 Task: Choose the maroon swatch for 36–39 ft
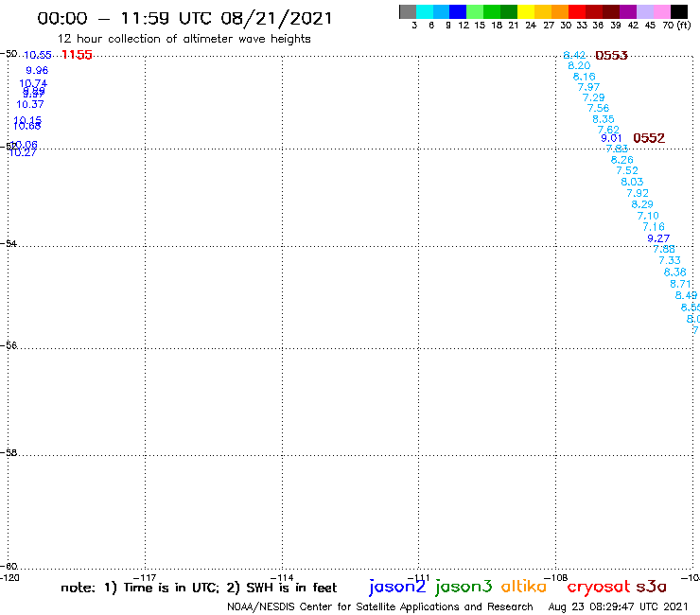pos(611,11)
